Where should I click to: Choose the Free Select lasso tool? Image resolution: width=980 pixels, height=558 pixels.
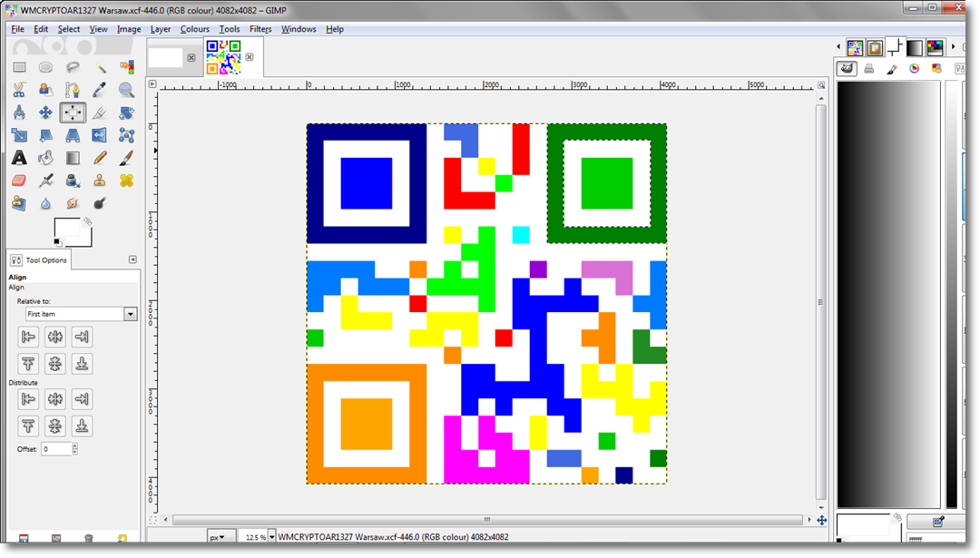pyautogui.click(x=73, y=67)
